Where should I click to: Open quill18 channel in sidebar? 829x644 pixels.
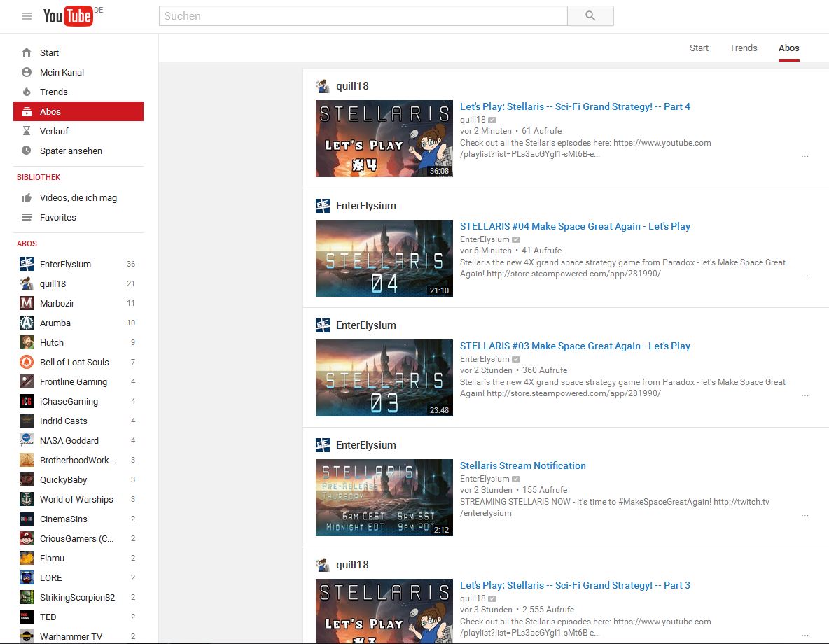pyautogui.click(x=78, y=284)
